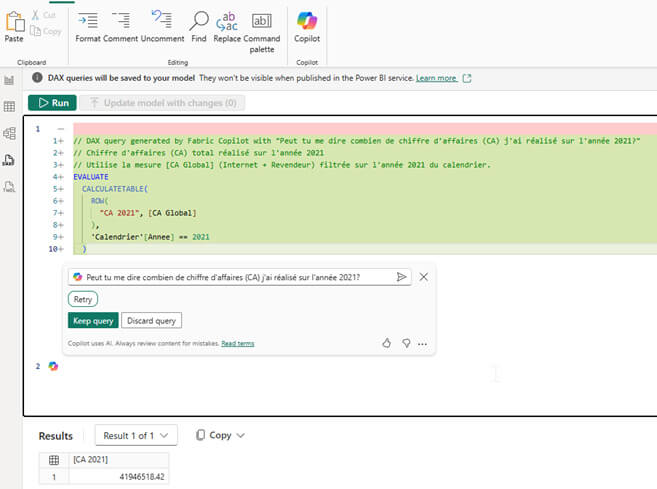Open the Learn more link
Image resolution: width=657 pixels, height=489 pixels.
(436, 77)
